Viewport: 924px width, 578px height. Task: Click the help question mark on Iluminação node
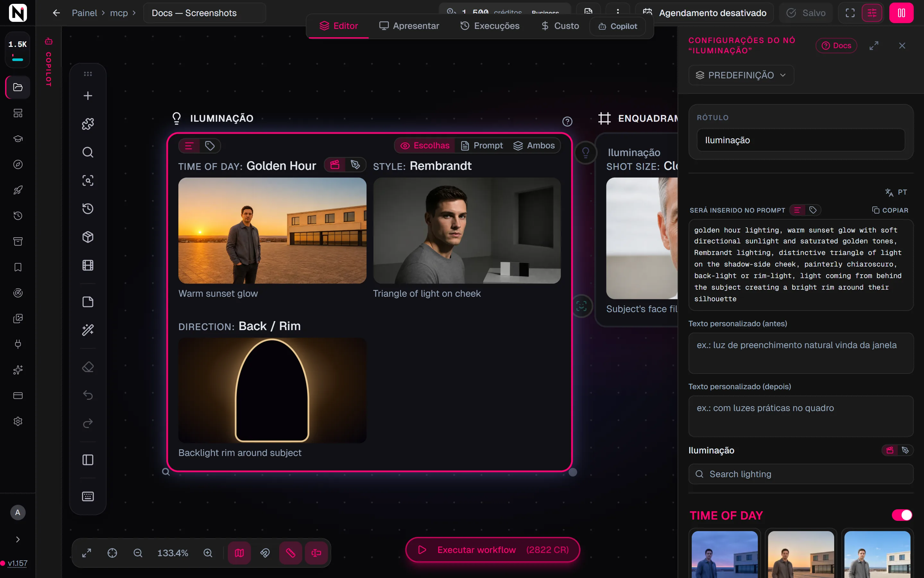(x=567, y=122)
